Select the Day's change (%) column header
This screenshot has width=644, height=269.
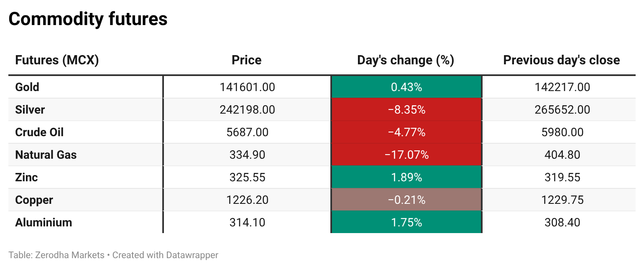pyautogui.click(x=405, y=60)
